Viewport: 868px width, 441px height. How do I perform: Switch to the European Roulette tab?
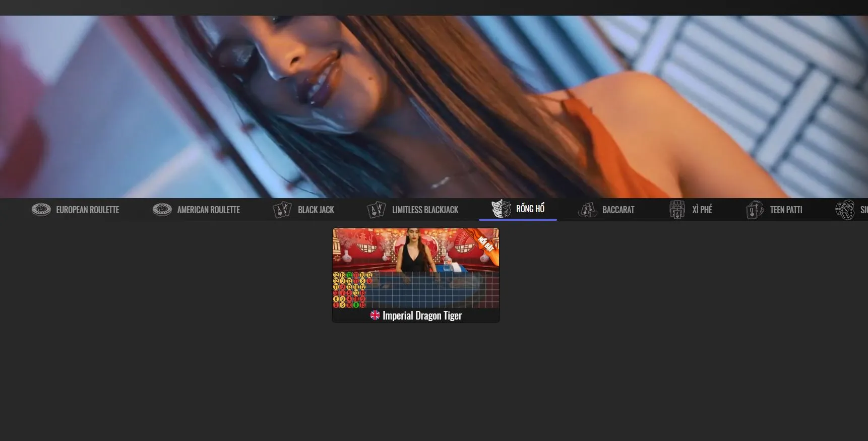point(87,210)
